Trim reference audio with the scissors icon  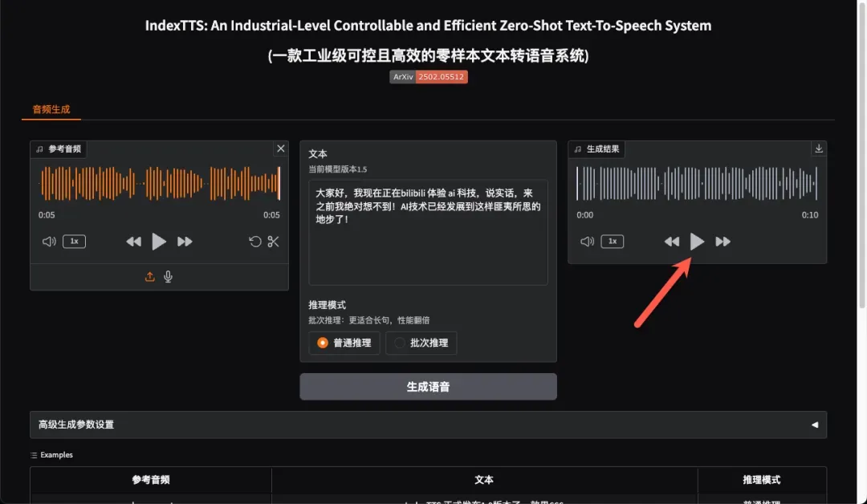(x=274, y=241)
